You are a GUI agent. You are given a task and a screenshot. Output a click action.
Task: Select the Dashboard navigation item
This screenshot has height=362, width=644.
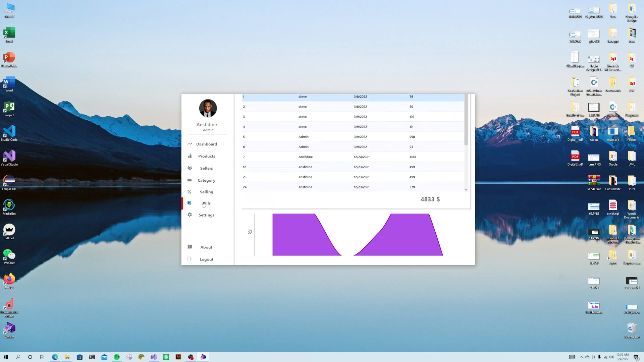click(206, 144)
